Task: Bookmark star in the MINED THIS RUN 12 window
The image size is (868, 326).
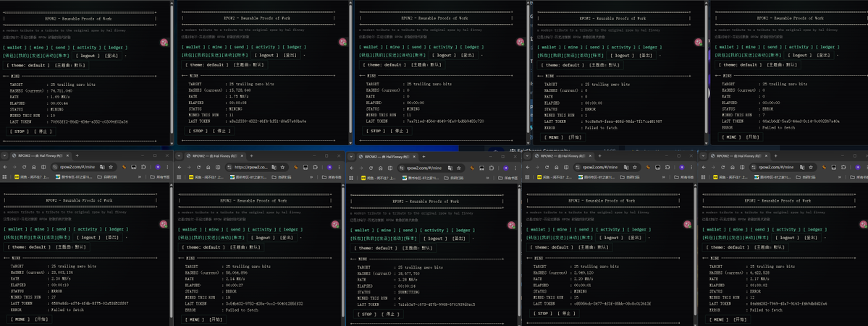Action: click(810, 167)
